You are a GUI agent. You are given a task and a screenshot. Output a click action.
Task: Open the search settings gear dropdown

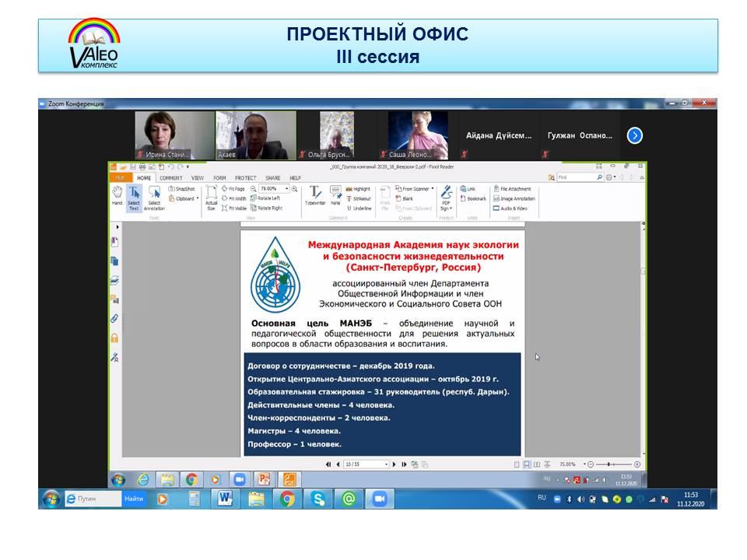611,177
